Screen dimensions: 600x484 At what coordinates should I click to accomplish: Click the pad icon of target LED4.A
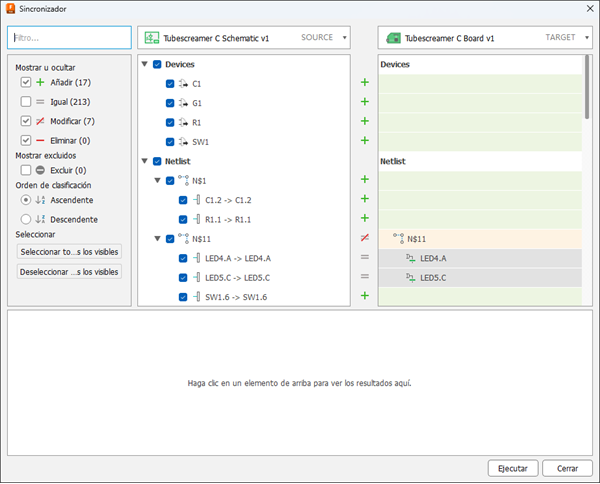(x=411, y=258)
